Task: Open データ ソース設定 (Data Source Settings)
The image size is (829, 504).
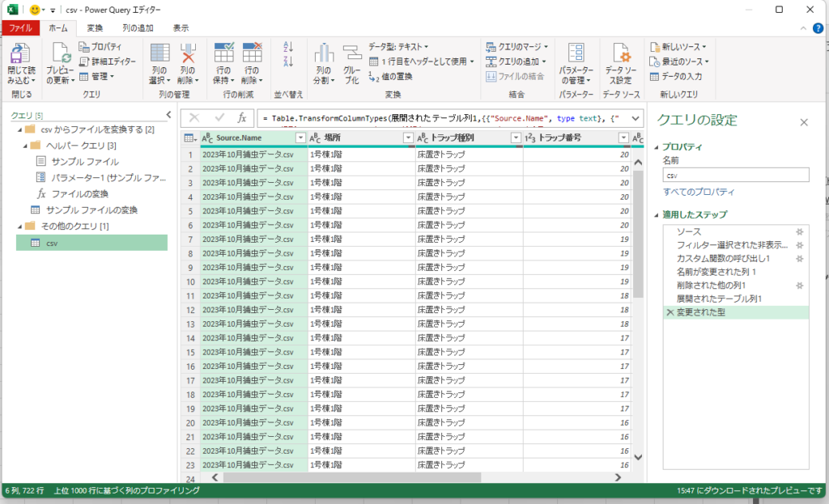Action: (621, 55)
